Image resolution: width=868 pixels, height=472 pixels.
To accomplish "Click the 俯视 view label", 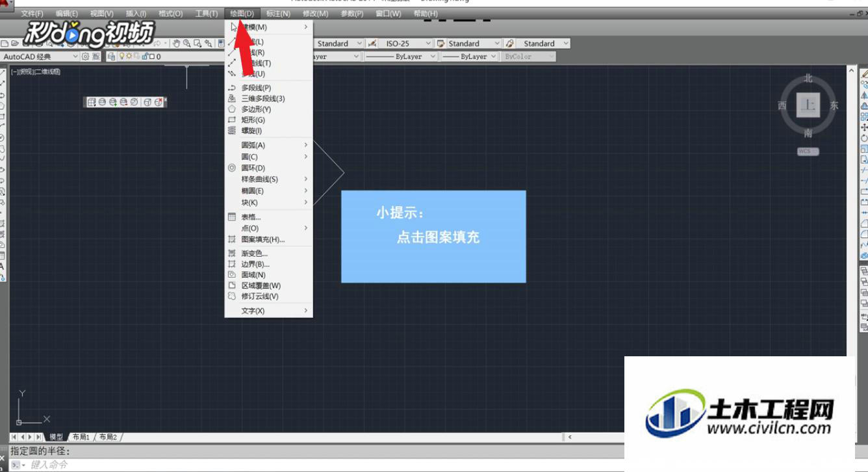I will 26,72.
